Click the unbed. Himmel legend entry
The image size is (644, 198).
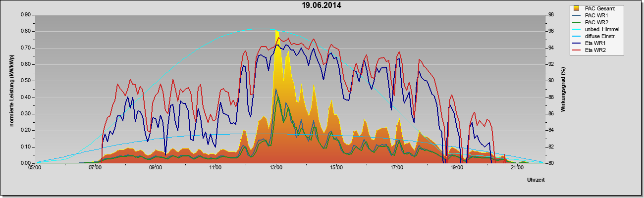pyautogui.click(x=596, y=29)
